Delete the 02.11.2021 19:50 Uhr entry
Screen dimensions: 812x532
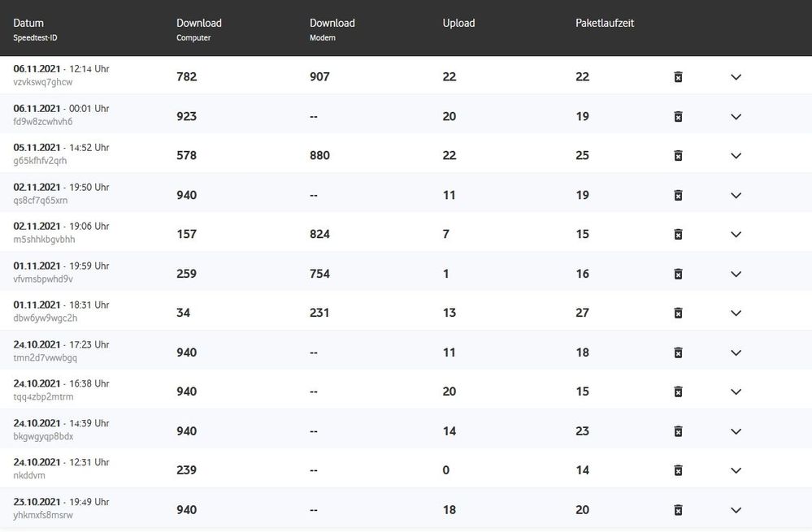click(678, 195)
